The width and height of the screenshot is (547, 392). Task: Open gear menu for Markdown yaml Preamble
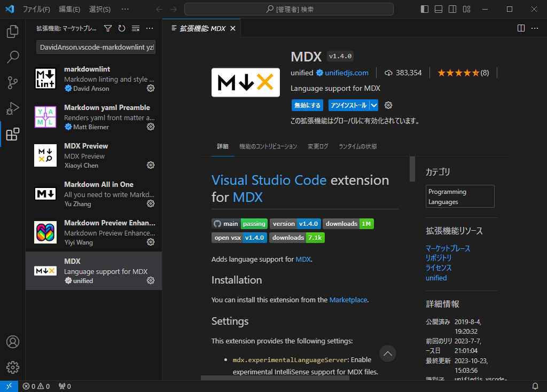(x=151, y=127)
